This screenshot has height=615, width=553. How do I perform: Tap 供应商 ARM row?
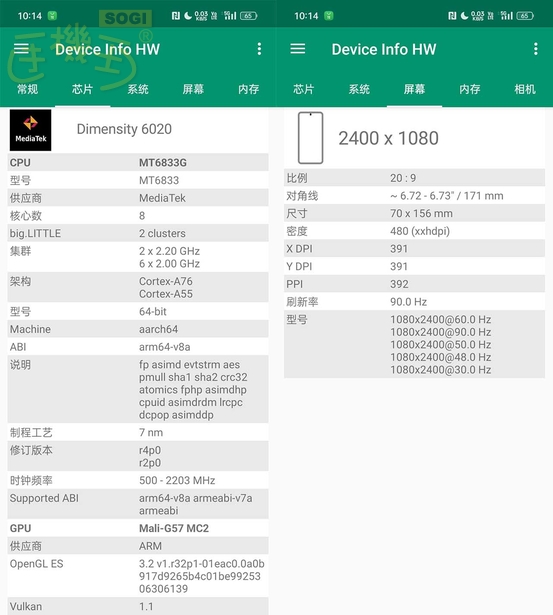click(x=138, y=546)
